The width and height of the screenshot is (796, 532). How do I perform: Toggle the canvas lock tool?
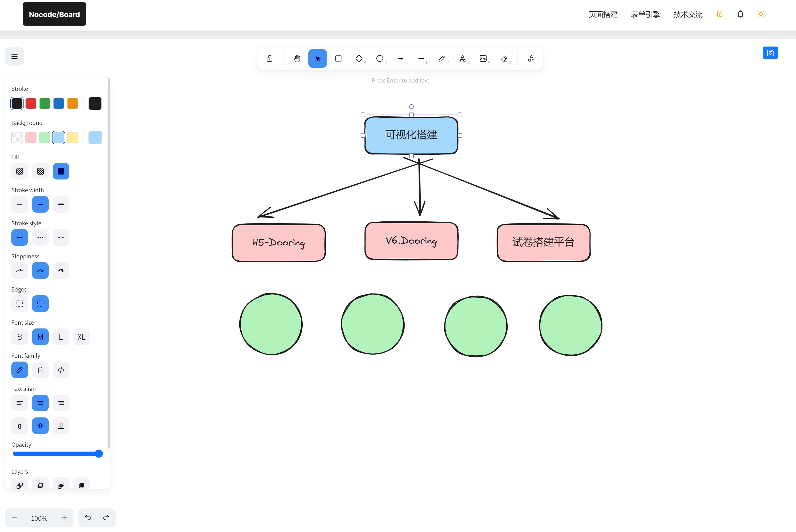point(269,59)
